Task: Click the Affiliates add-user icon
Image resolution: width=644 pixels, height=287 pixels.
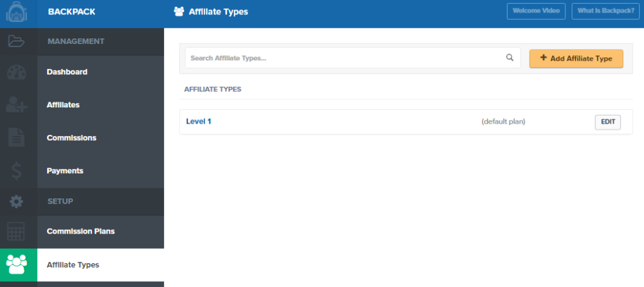Action: point(16,106)
